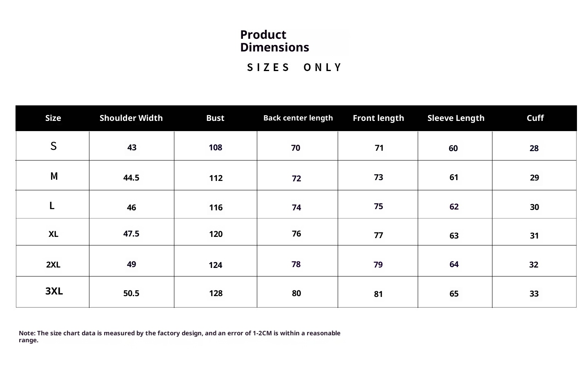Click the size chart note text
Viewport: 588px width, 388px height.
[x=180, y=337]
